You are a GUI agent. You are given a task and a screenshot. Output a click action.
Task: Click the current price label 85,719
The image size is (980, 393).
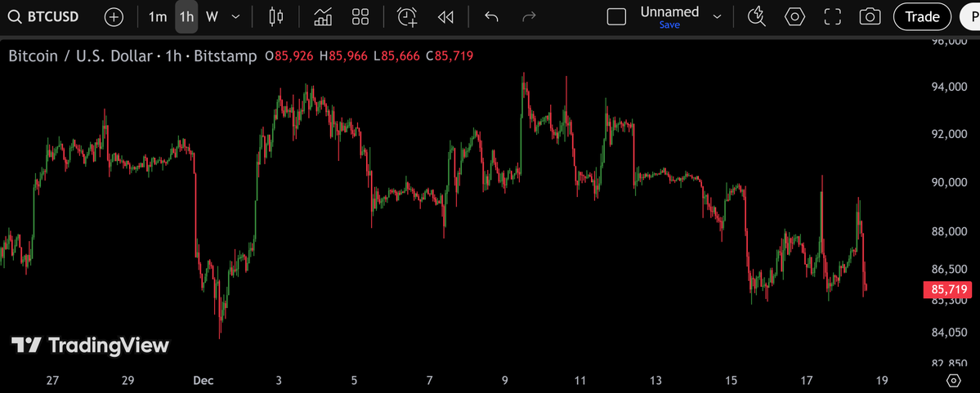(x=948, y=290)
